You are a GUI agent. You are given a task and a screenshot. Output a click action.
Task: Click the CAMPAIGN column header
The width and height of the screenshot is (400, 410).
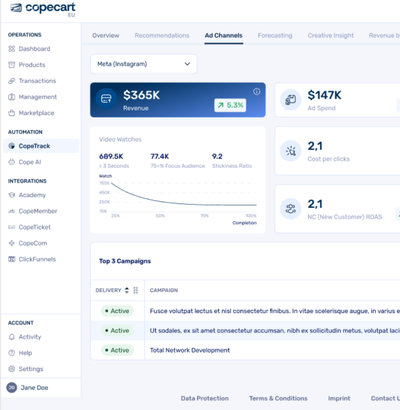tap(164, 290)
